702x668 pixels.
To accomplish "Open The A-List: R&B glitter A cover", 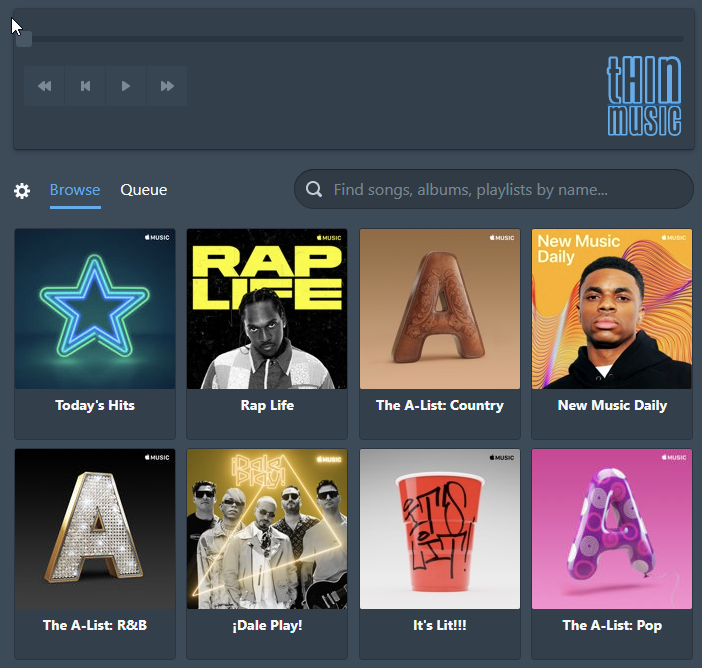I will [95, 529].
